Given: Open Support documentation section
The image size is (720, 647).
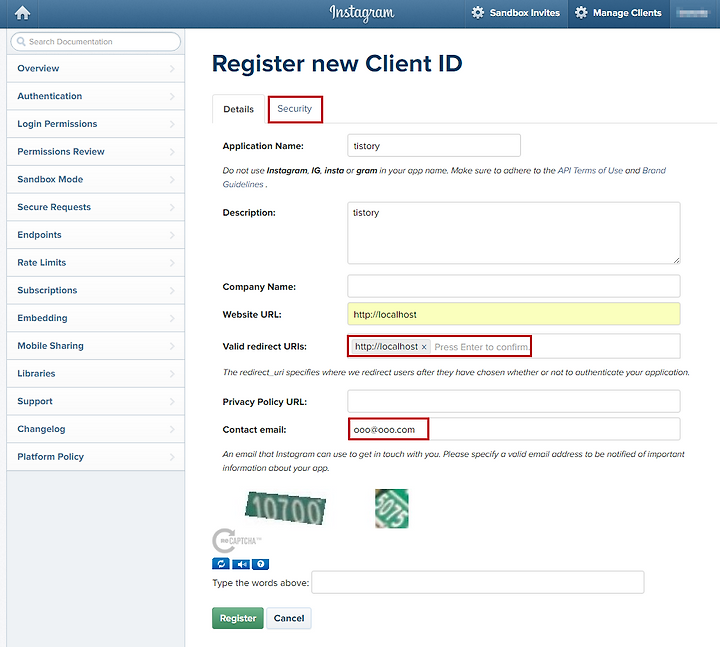Looking at the screenshot, I should click(96, 401).
